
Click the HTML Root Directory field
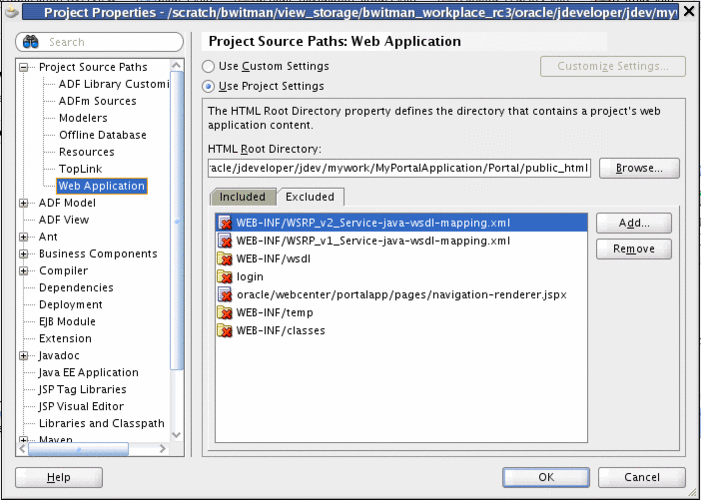[399, 169]
